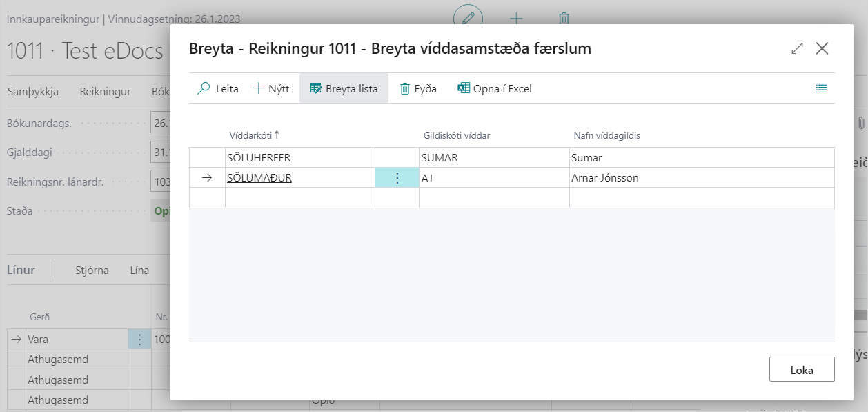
Task: Click the row selector arrow for SÖLUMAÐUR
Action: (x=207, y=178)
